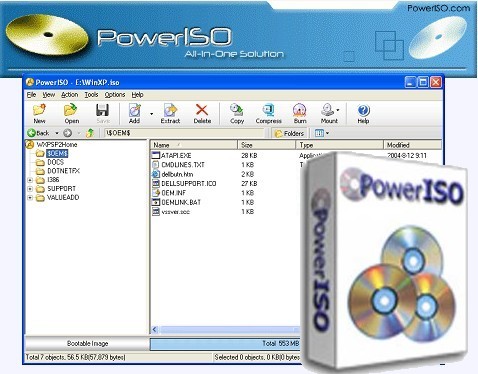This screenshot has width=478, height=374.
Task: Click the WXPSP2Home disc icon in tree
Action: point(30,144)
